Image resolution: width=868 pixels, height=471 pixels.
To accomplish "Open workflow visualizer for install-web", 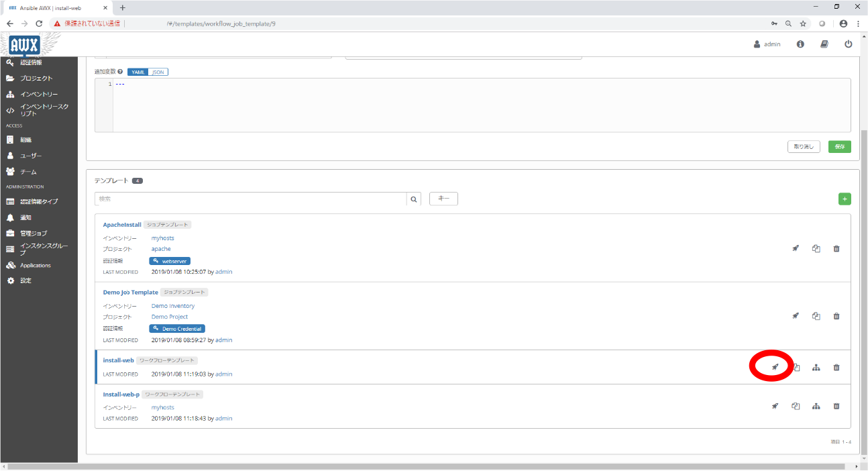I will tap(816, 367).
